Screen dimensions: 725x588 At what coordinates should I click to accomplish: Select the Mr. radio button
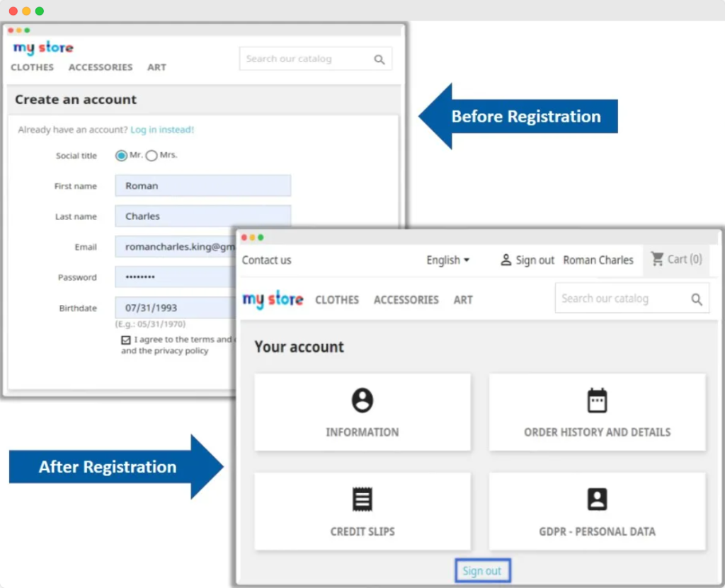(122, 156)
